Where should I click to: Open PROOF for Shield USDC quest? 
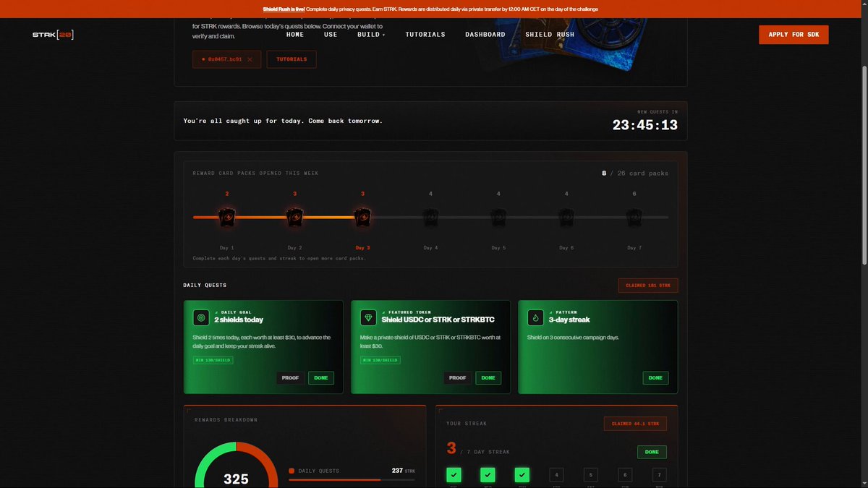(457, 377)
